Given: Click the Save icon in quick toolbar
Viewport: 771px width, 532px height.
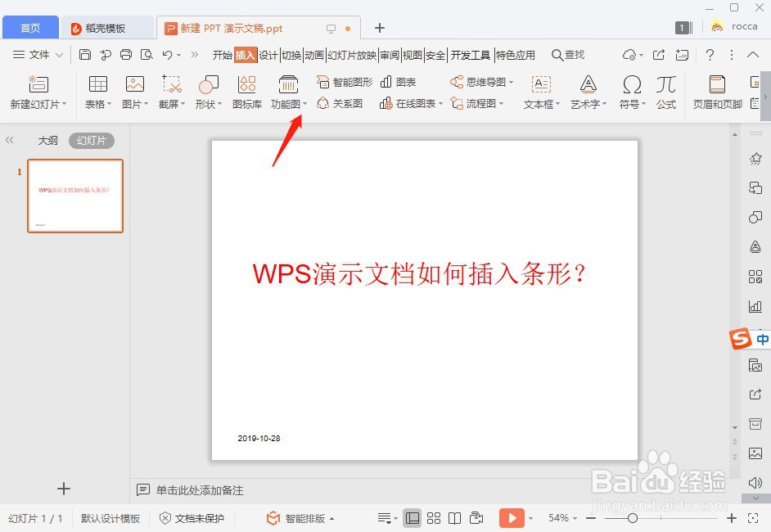Looking at the screenshot, I should tap(85, 55).
